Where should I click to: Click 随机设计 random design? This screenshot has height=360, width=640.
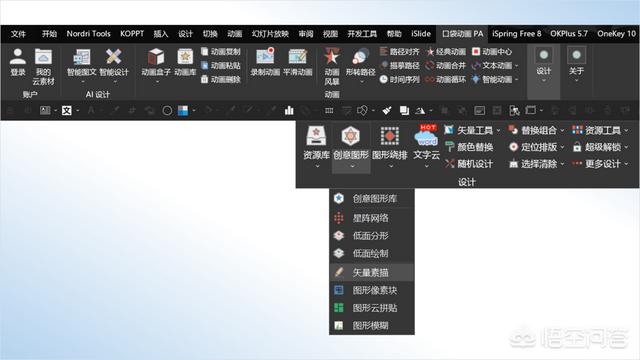469,164
